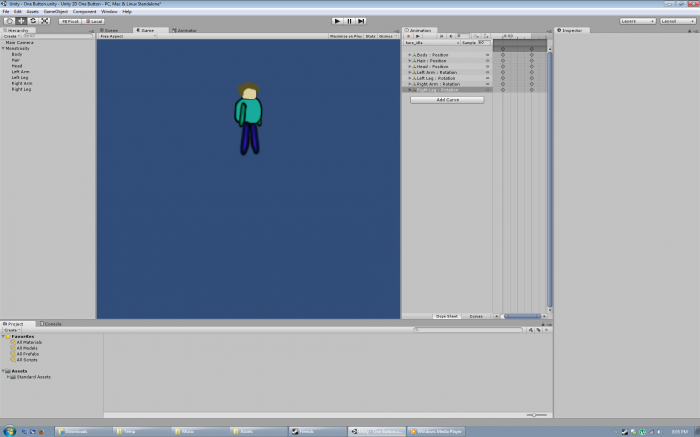Click the Project panel icon size slider
Viewport: 700px width, 437px height.
(x=536, y=415)
